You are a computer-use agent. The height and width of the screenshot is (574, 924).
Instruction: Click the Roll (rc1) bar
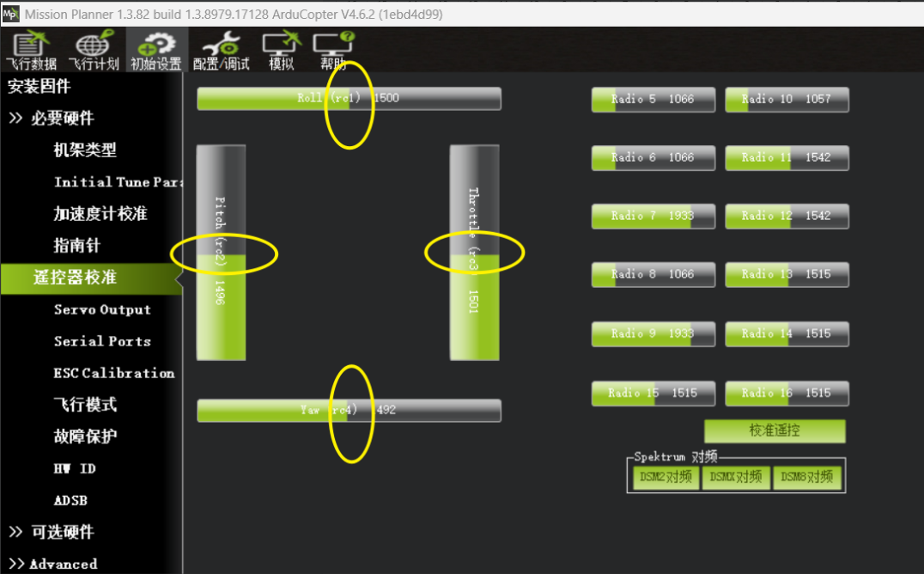pyautogui.click(x=349, y=99)
